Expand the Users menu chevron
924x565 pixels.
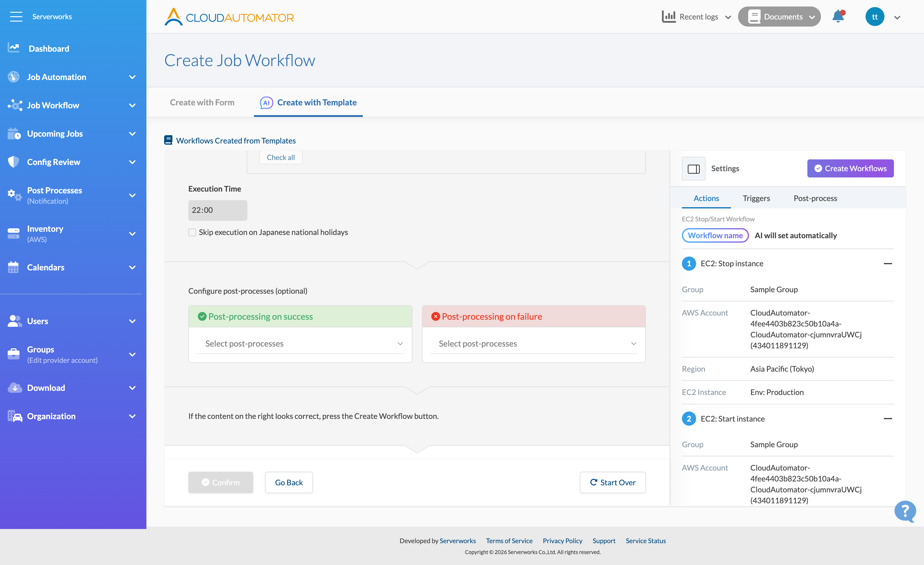(132, 321)
